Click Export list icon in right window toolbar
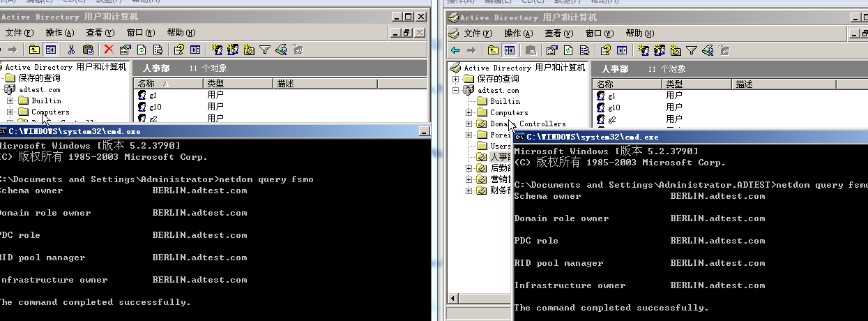The width and height of the screenshot is (868, 321). [584, 50]
